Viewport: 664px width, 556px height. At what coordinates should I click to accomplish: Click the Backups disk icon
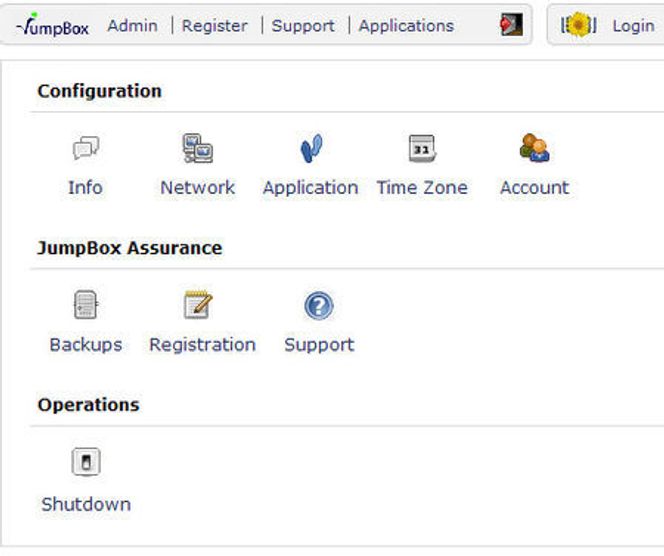click(x=86, y=304)
